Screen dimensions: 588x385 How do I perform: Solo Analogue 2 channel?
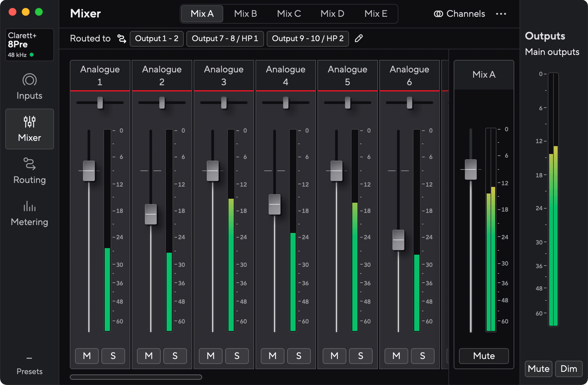(x=175, y=356)
